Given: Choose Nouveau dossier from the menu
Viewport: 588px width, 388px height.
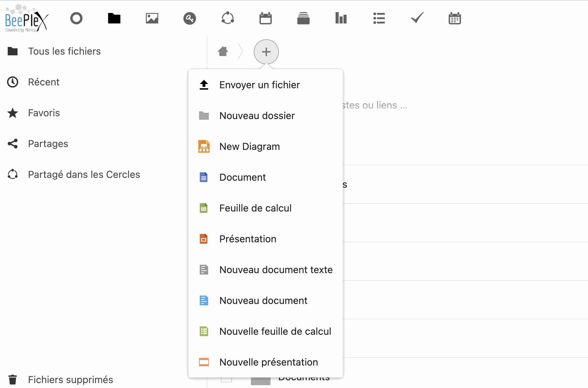Looking at the screenshot, I should click(257, 116).
